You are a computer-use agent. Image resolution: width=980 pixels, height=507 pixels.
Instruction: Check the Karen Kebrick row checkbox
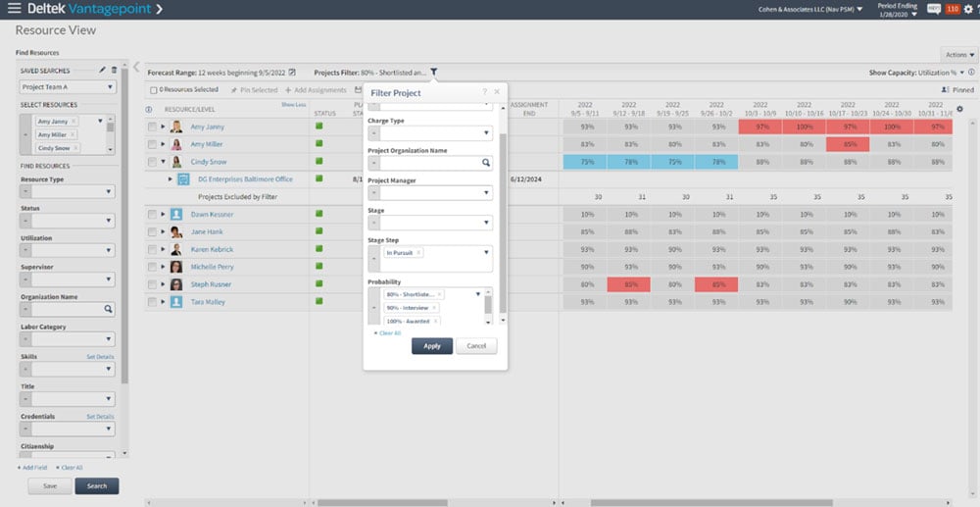pos(152,249)
